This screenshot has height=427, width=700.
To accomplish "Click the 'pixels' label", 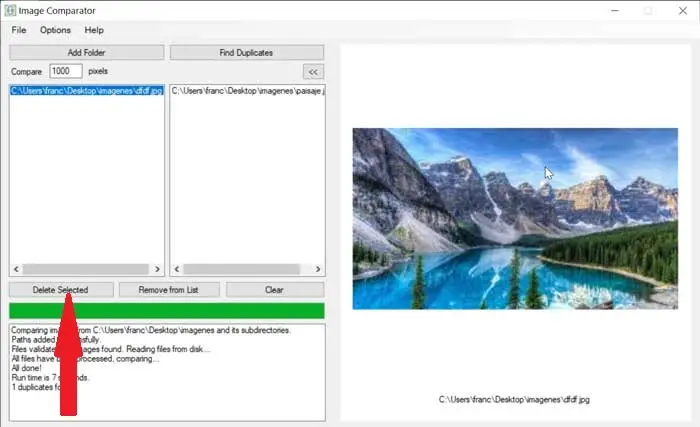I will tap(98, 71).
